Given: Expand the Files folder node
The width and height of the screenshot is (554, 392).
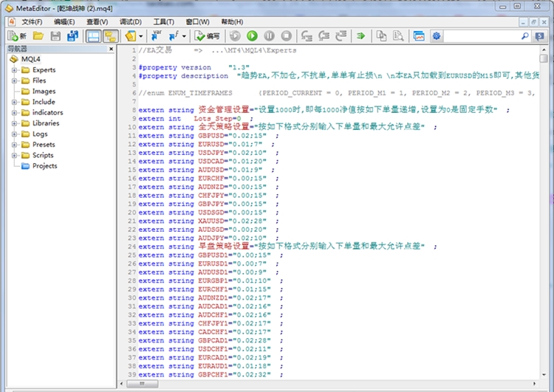Looking at the screenshot, I should [14, 80].
